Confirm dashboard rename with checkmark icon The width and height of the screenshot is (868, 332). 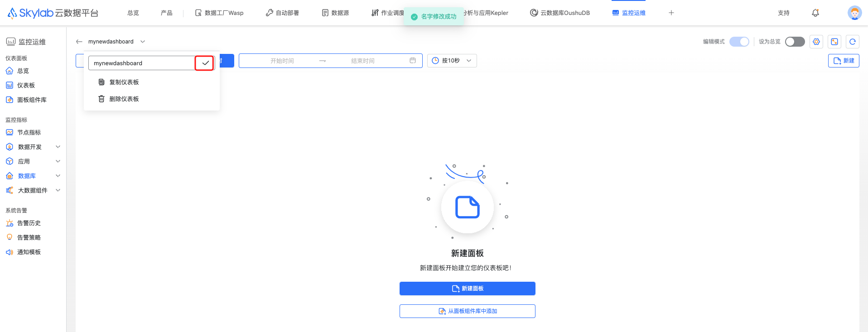[205, 63]
